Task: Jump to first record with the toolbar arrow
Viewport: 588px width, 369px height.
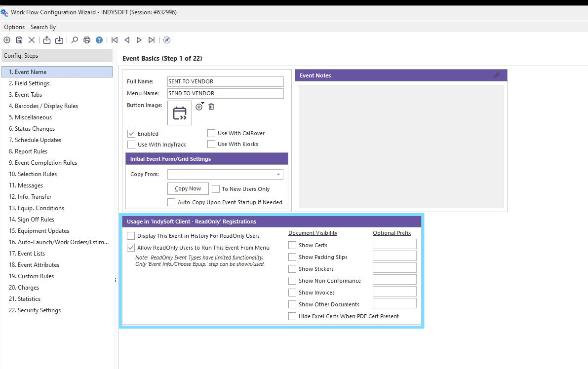Action: click(x=114, y=40)
